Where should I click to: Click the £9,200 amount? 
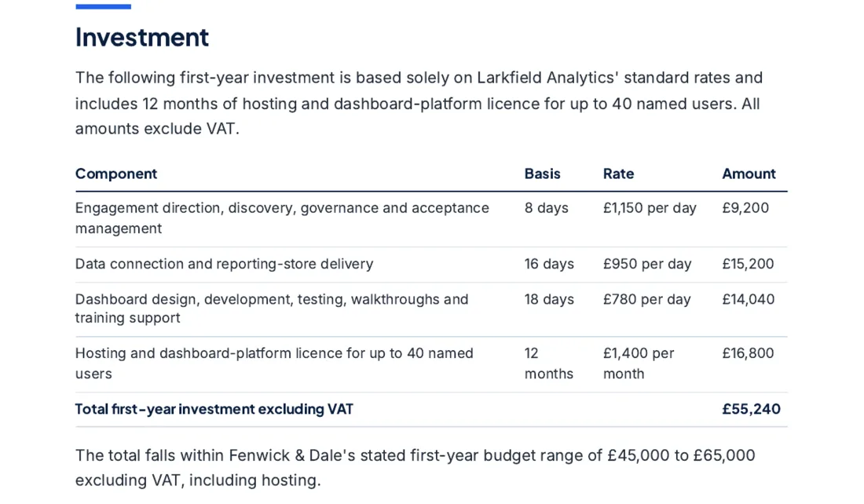pos(745,208)
